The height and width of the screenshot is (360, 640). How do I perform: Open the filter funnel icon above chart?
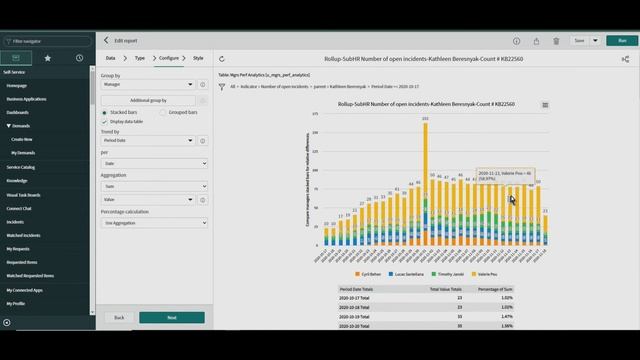222,87
